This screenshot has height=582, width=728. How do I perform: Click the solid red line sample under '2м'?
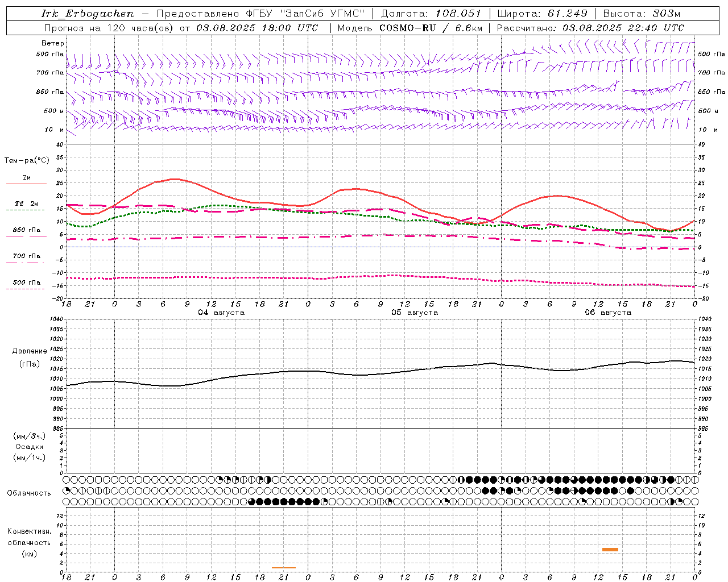[x=26, y=184]
